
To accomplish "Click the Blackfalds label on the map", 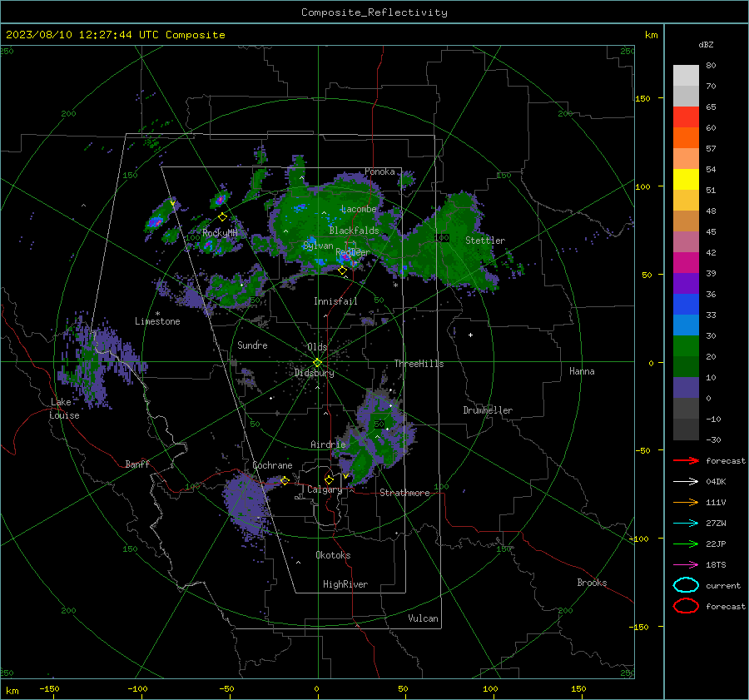I will [354, 231].
